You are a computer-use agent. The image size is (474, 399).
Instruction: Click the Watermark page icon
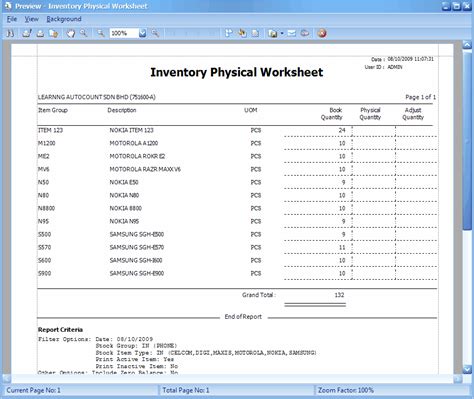click(x=255, y=33)
